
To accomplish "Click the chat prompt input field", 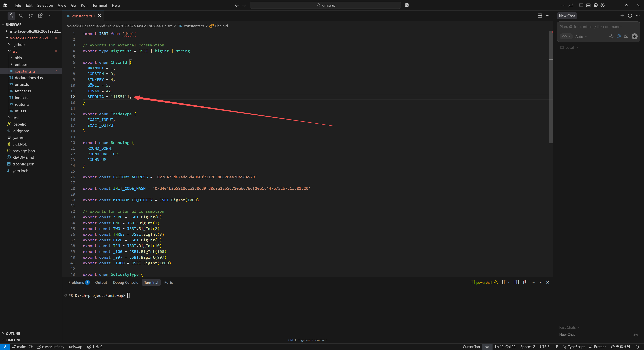I will 598,27.
